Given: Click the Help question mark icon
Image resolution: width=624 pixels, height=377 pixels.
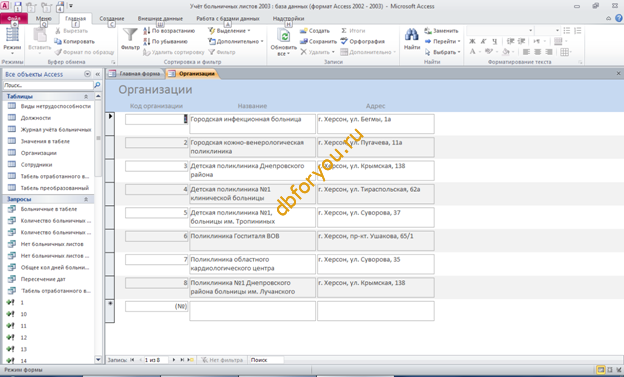Looking at the screenshot, I should [x=619, y=18].
